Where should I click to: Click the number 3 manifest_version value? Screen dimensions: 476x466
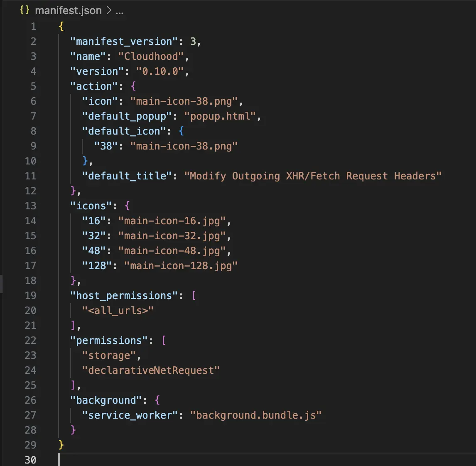(x=193, y=41)
